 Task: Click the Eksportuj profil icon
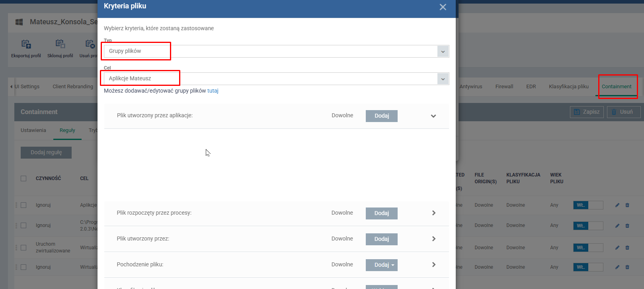pos(26,44)
